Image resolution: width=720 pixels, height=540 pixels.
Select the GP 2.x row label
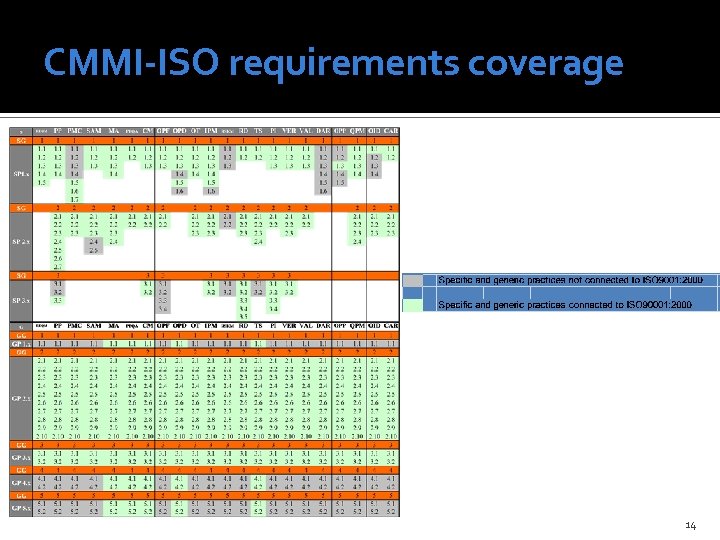pyautogui.click(x=21, y=398)
